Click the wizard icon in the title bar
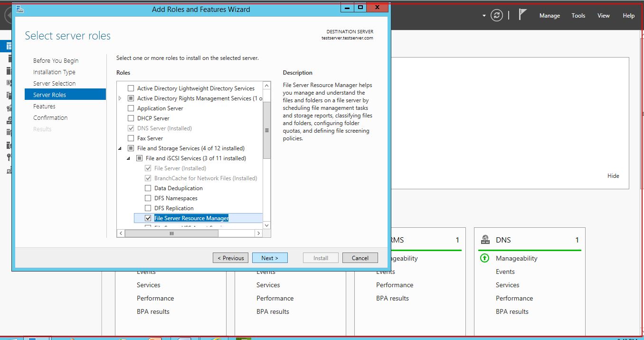644x340 pixels. coord(20,9)
